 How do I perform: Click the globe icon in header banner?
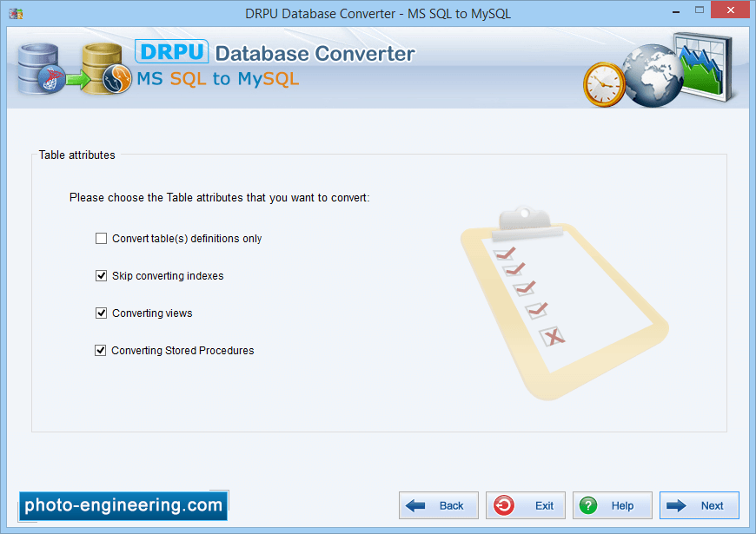pyautogui.click(x=653, y=76)
